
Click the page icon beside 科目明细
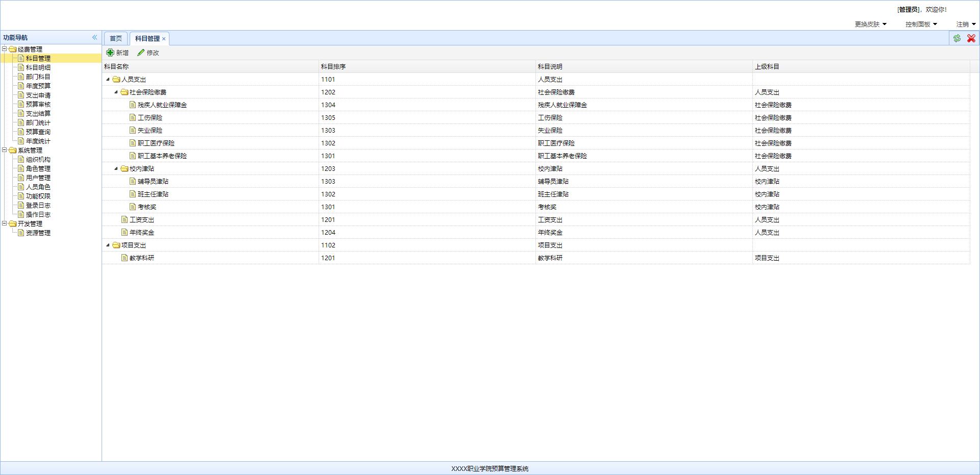coord(21,67)
